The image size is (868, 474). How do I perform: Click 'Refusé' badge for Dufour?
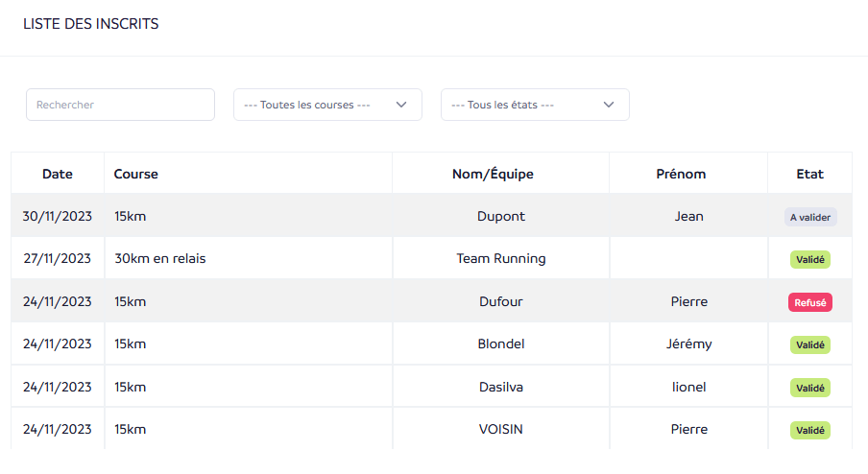point(810,302)
